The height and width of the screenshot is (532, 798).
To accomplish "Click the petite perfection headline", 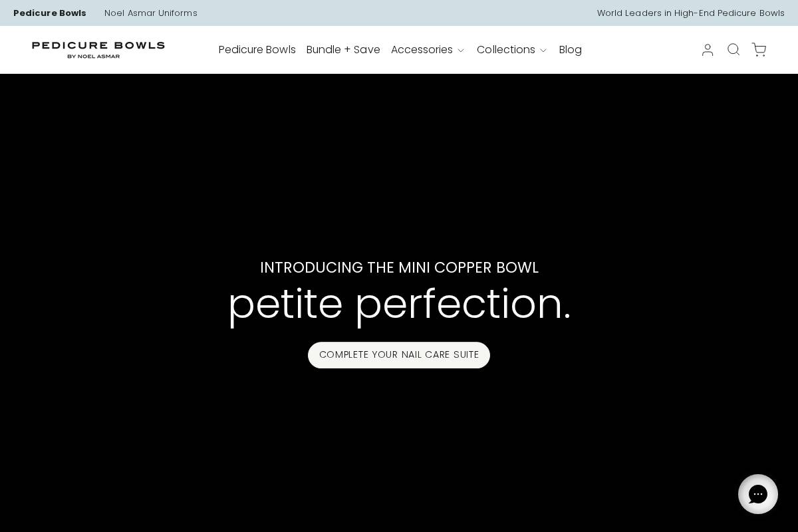I will click(399, 303).
